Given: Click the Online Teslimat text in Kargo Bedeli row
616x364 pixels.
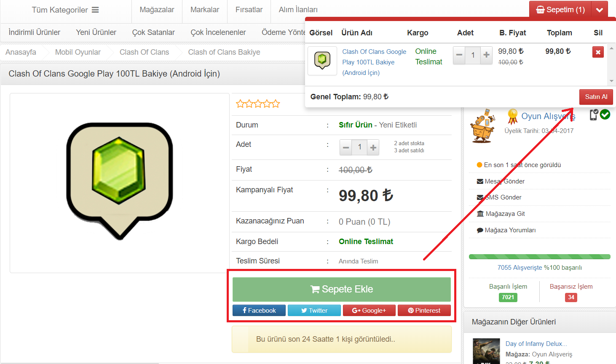Looking at the screenshot, I should click(366, 242).
